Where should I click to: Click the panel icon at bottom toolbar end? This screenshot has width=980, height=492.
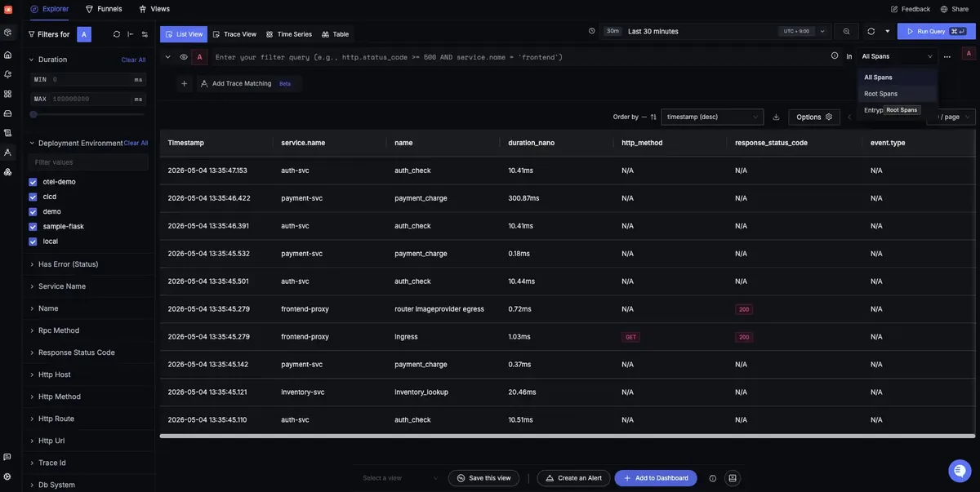coord(733,478)
